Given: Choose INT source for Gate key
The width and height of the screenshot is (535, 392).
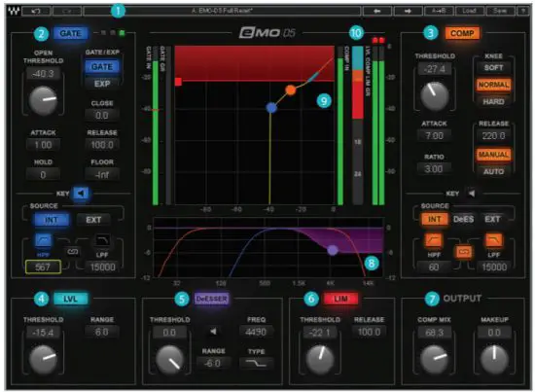Looking at the screenshot, I should point(52,220).
